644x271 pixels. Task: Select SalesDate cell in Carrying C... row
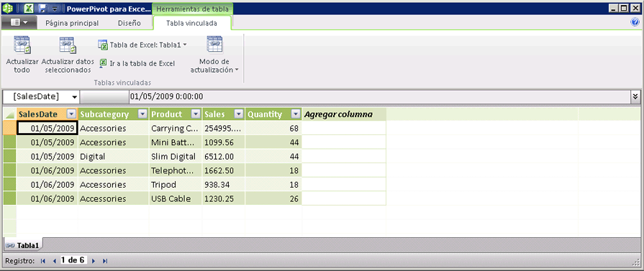47,128
